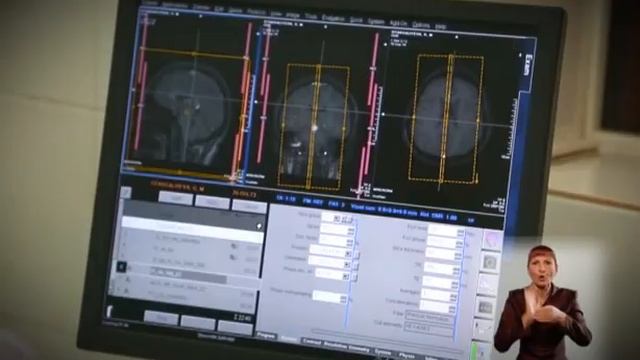Click the fourth icon in the right-hand card column
This screenshot has width=640, height=360.
(x=485, y=307)
